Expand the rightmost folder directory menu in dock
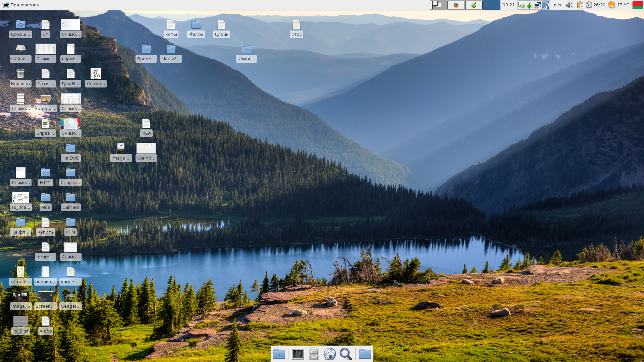The width and height of the screenshot is (644, 362). (365, 354)
